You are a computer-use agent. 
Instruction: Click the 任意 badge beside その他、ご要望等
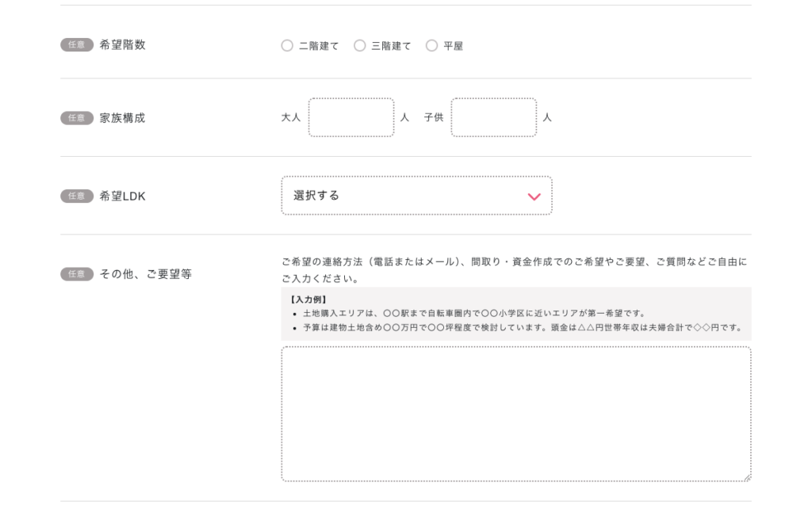click(x=76, y=273)
